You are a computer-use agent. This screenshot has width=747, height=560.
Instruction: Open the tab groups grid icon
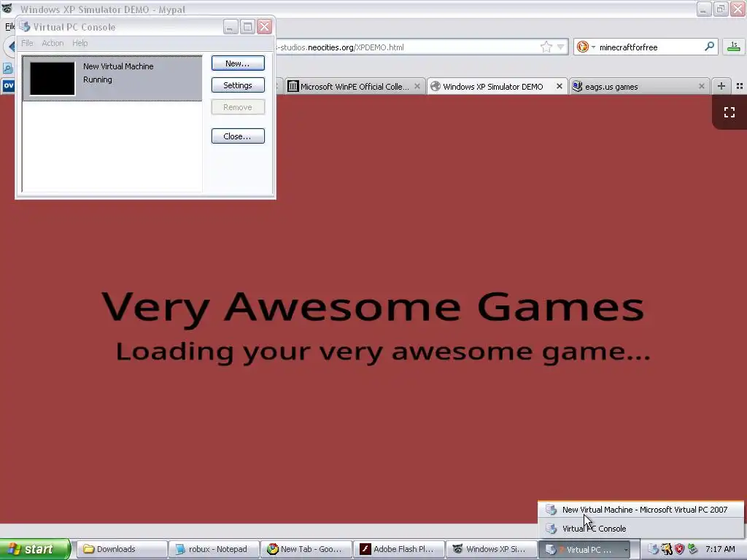click(x=740, y=86)
